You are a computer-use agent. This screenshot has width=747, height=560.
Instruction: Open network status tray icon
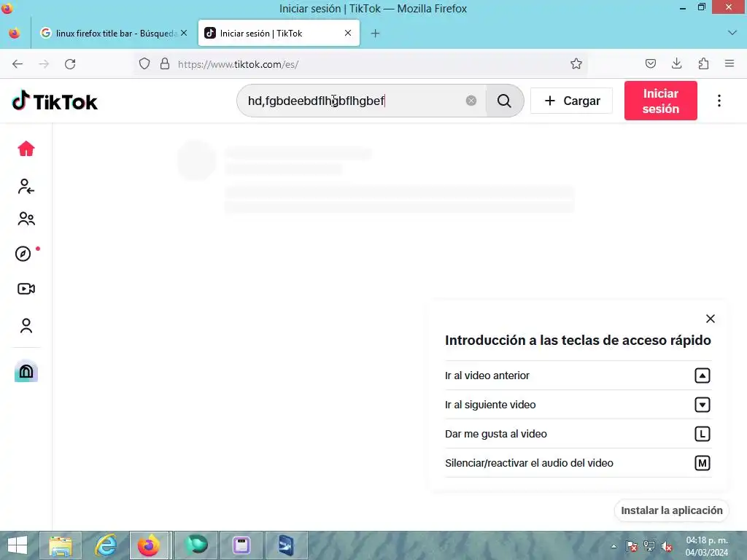tap(649, 547)
